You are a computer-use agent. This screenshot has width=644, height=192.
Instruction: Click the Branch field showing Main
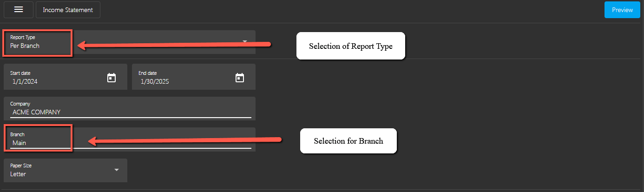[x=130, y=139]
